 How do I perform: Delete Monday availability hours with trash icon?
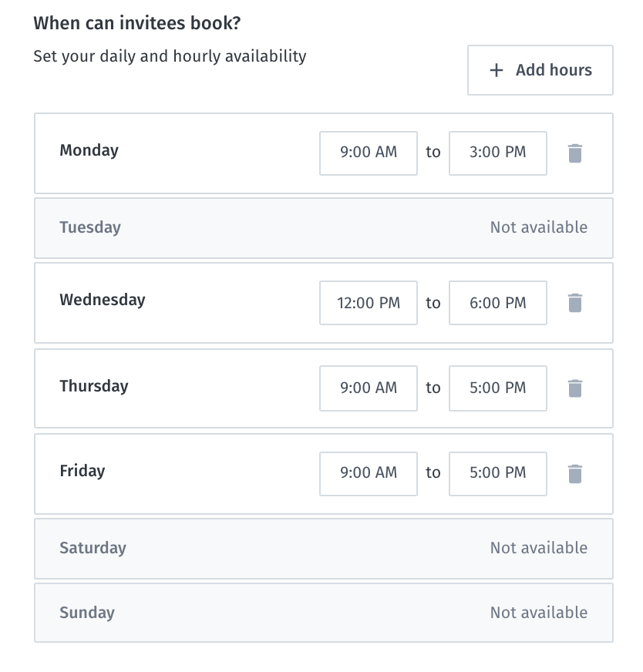(574, 153)
